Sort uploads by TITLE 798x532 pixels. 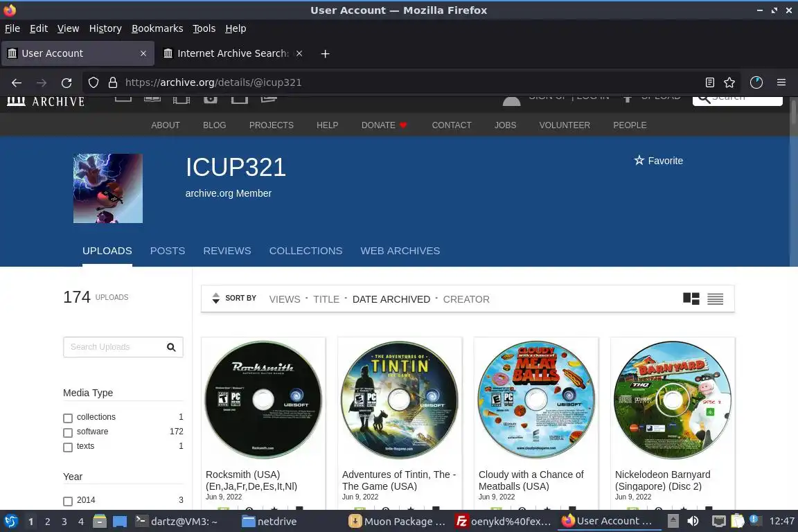[x=326, y=299]
